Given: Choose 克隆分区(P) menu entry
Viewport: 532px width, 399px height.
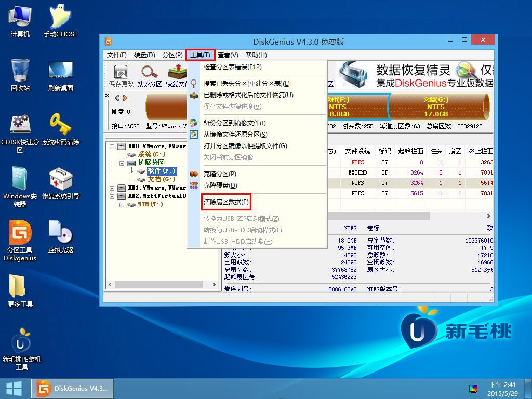Looking at the screenshot, I should (257, 174).
